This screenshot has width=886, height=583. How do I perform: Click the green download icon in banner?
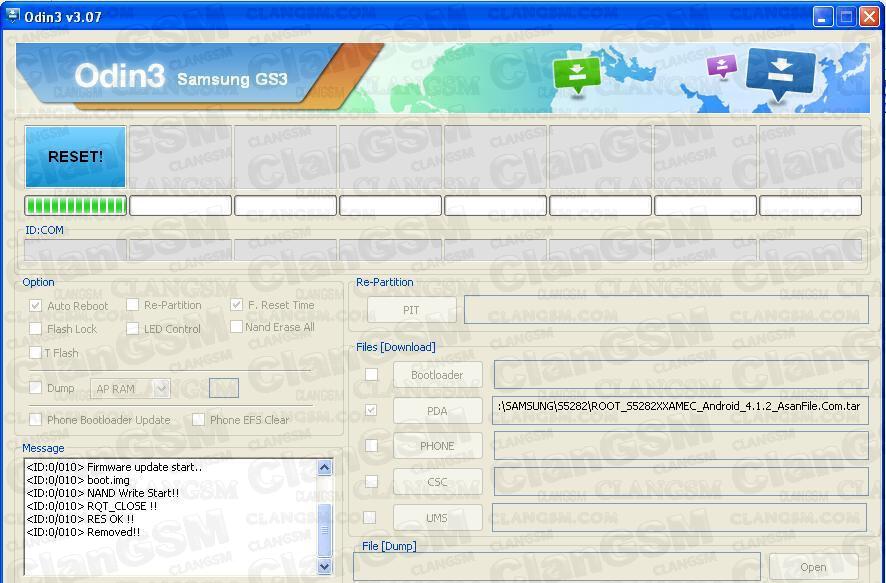[577, 76]
